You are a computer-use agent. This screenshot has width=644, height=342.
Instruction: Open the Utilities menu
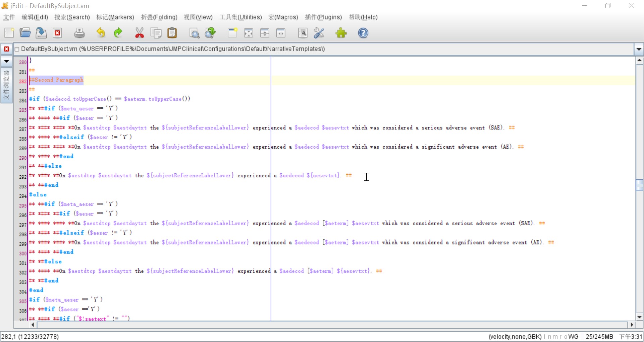[x=240, y=17]
